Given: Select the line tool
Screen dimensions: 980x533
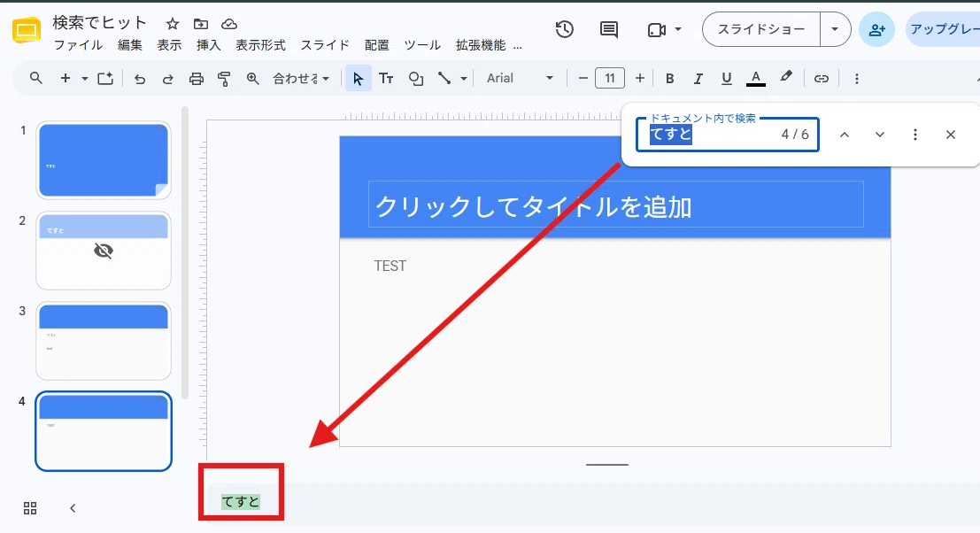Looking at the screenshot, I should pos(444,78).
